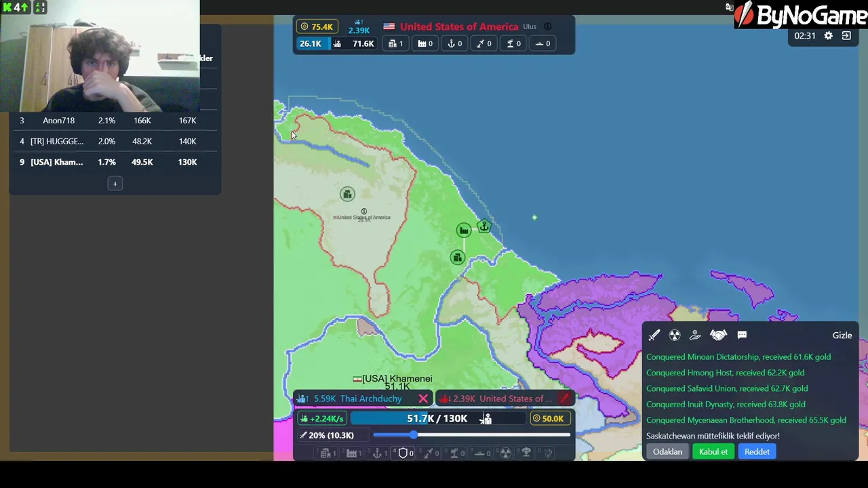Click the city structure near United States label
This screenshot has width=868, height=488.
pyautogui.click(x=347, y=195)
